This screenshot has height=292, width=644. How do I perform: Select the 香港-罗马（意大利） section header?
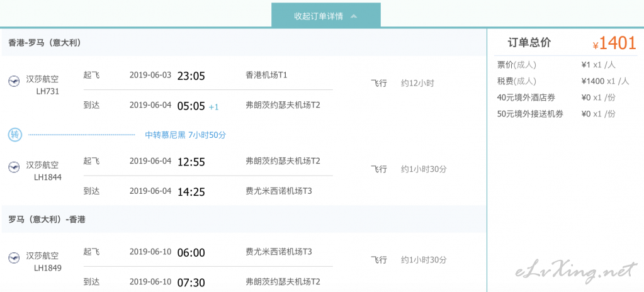(44, 43)
